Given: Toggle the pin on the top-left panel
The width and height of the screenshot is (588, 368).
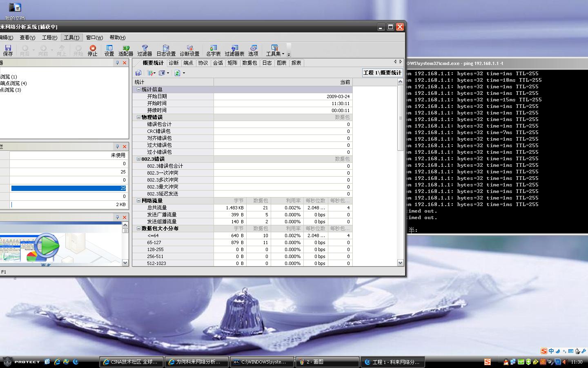Looking at the screenshot, I should (118, 63).
